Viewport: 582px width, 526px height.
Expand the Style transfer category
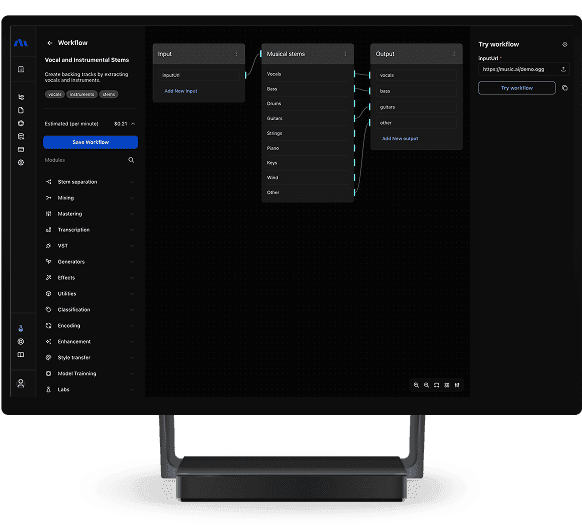132,357
